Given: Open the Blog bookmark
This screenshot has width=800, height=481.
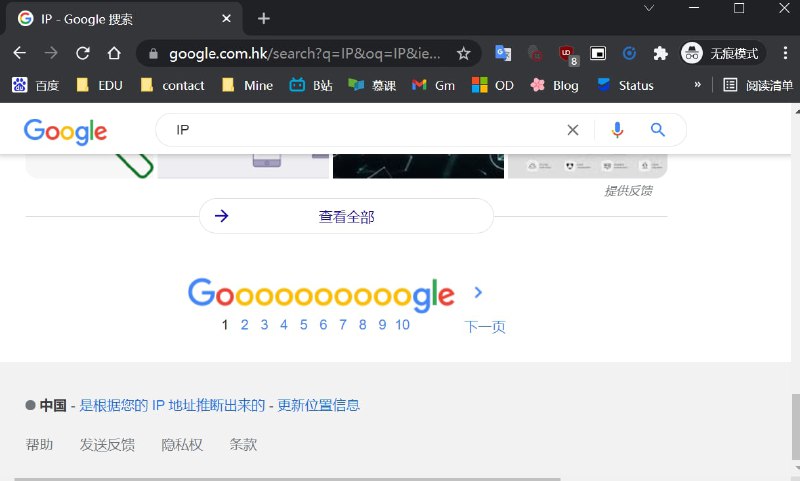Looking at the screenshot, I should tap(555, 85).
